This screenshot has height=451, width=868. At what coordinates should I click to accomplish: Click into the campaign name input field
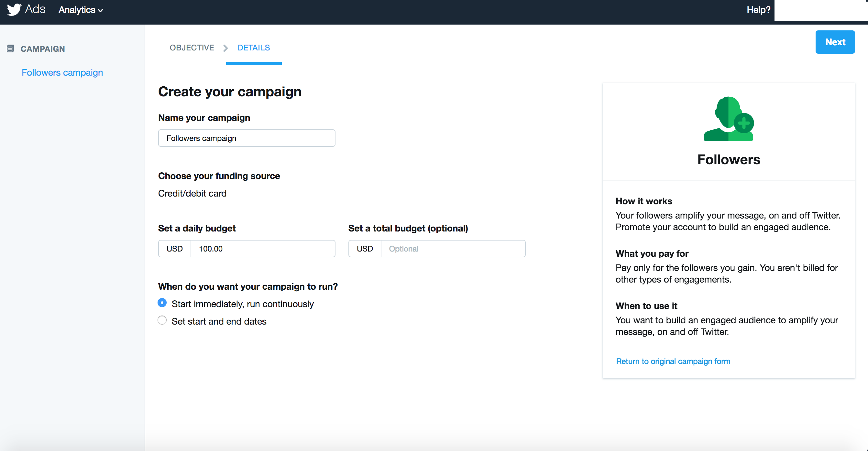click(247, 138)
